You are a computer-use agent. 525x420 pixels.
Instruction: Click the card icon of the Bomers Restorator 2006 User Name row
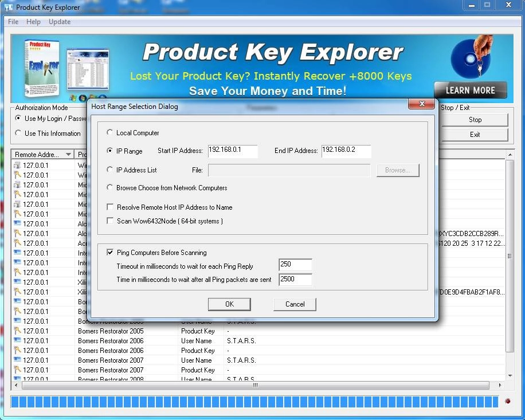tap(17, 340)
